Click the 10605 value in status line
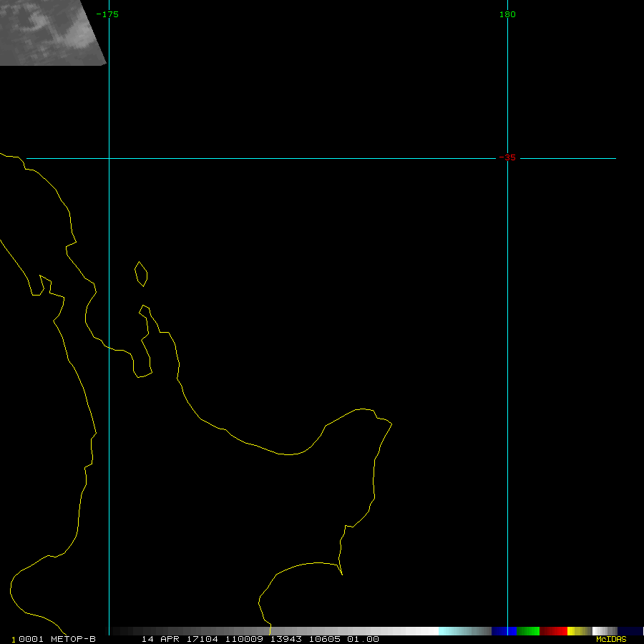Screen dimensions: 644x644 pyautogui.click(x=324, y=639)
